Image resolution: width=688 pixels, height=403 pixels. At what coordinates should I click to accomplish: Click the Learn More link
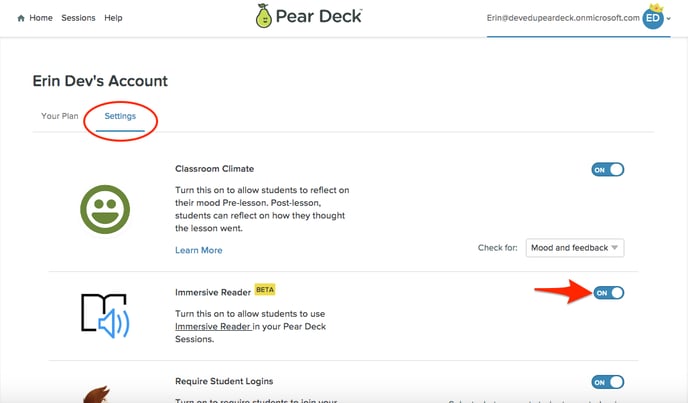[199, 250]
